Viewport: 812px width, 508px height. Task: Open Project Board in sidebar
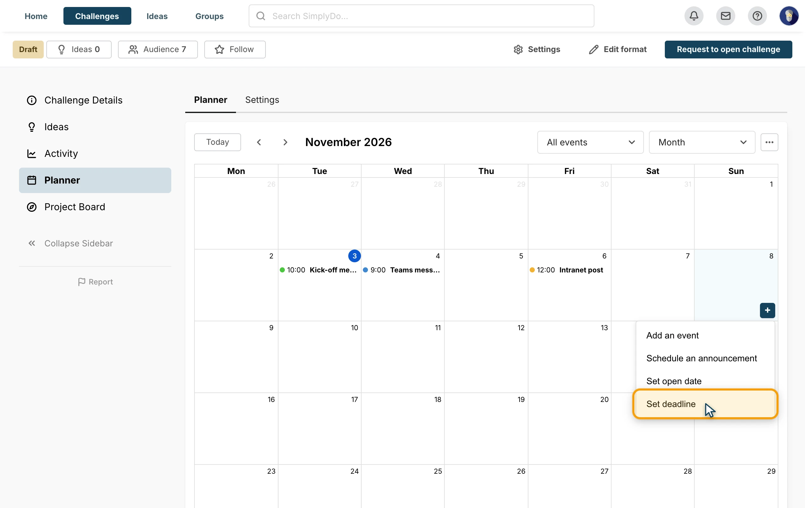(95, 207)
